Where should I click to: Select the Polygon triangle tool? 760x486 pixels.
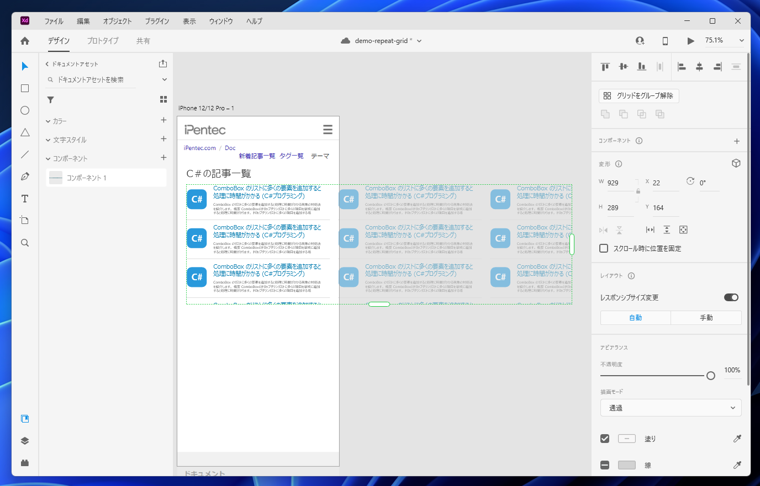coord(25,132)
